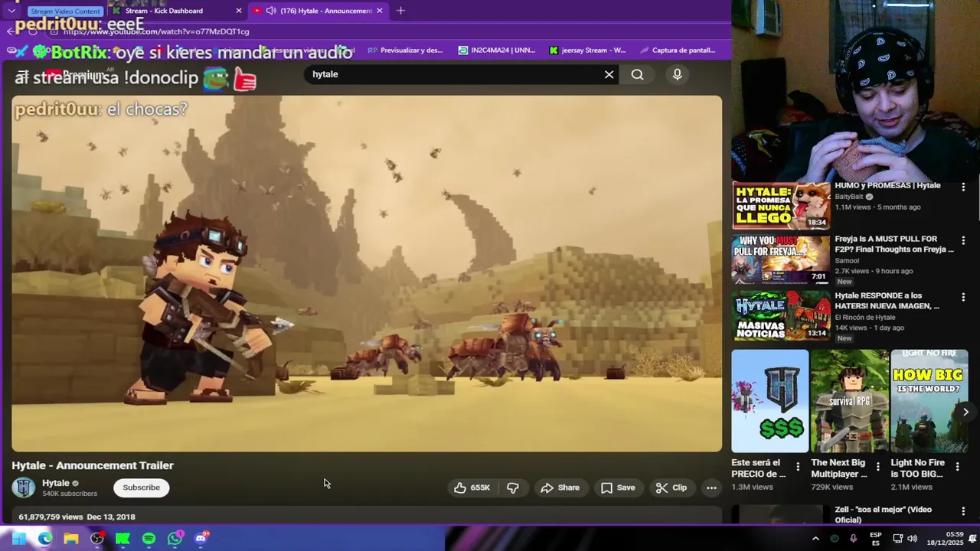Open the Stream Video Content tab group

click(x=65, y=11)
